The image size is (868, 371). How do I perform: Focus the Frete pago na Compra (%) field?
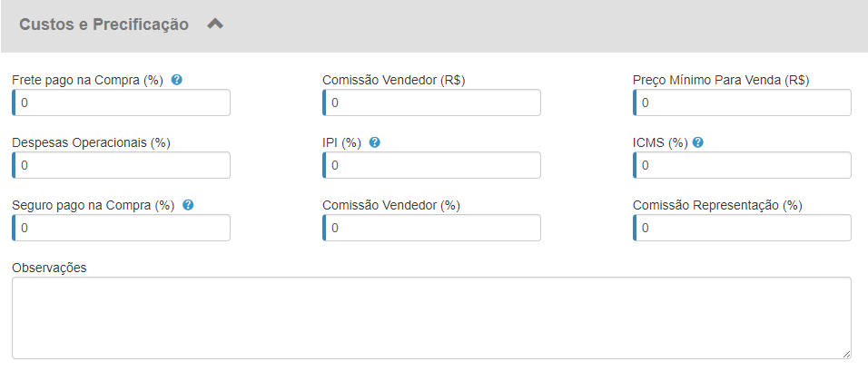pyautogui.click(x=122, y=103)
